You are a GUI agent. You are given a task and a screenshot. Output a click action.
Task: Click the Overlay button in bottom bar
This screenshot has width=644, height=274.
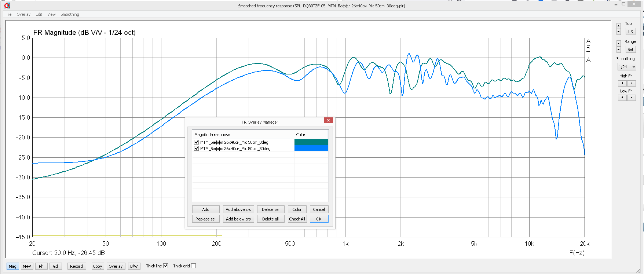pyautogui.click(x=116, y=266)
